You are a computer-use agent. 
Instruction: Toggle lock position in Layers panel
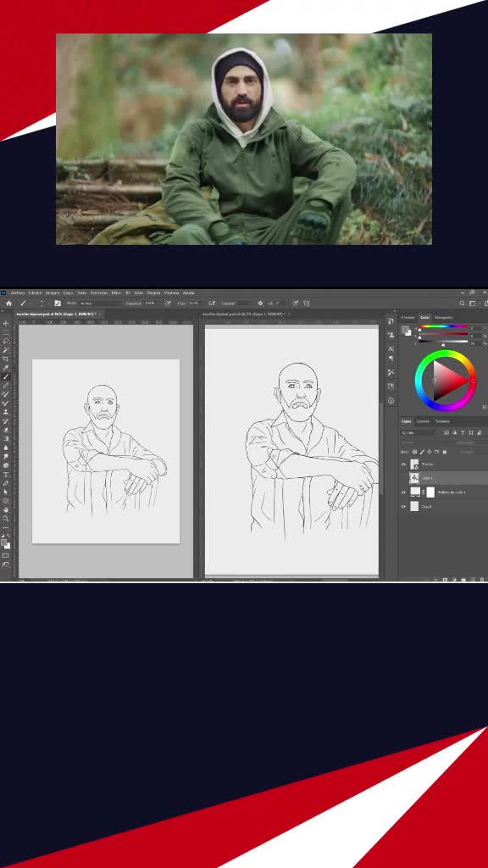[x=430, y=452]
